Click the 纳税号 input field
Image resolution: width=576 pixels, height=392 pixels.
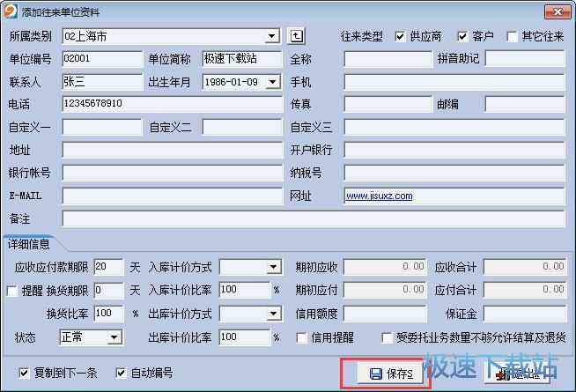click(454, 173)
